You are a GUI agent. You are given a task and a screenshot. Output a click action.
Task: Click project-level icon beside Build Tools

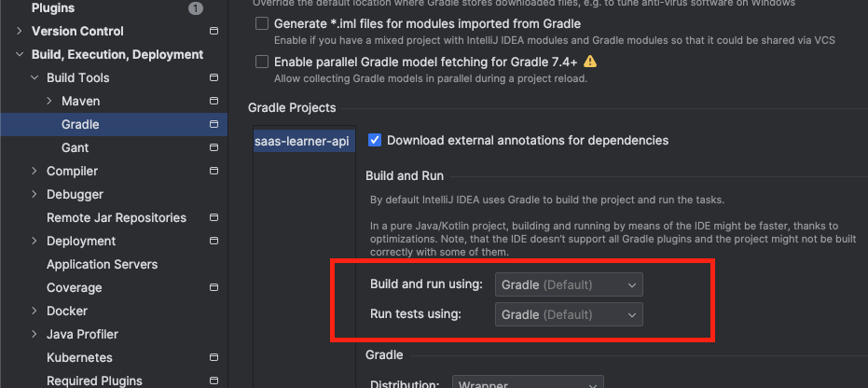click(x=214, y=77)
